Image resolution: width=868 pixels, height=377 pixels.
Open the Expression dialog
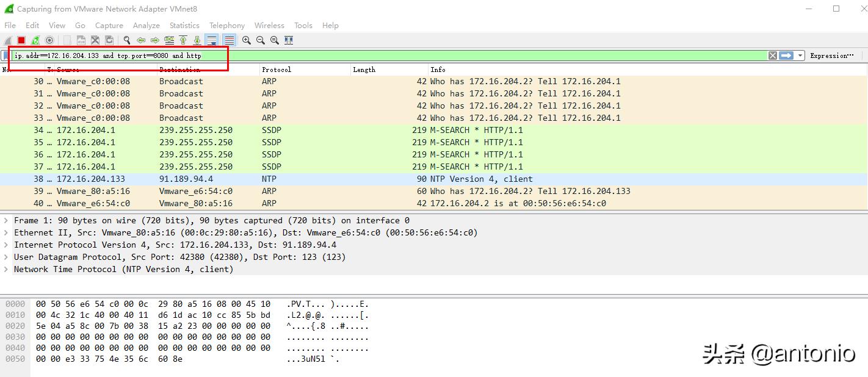point(831,55)
